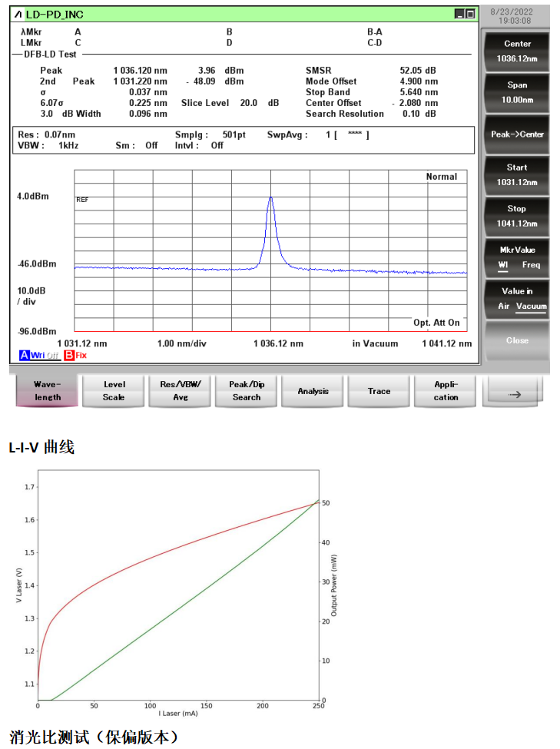Minimize the LD-PD_INC window

click(459, 14)
